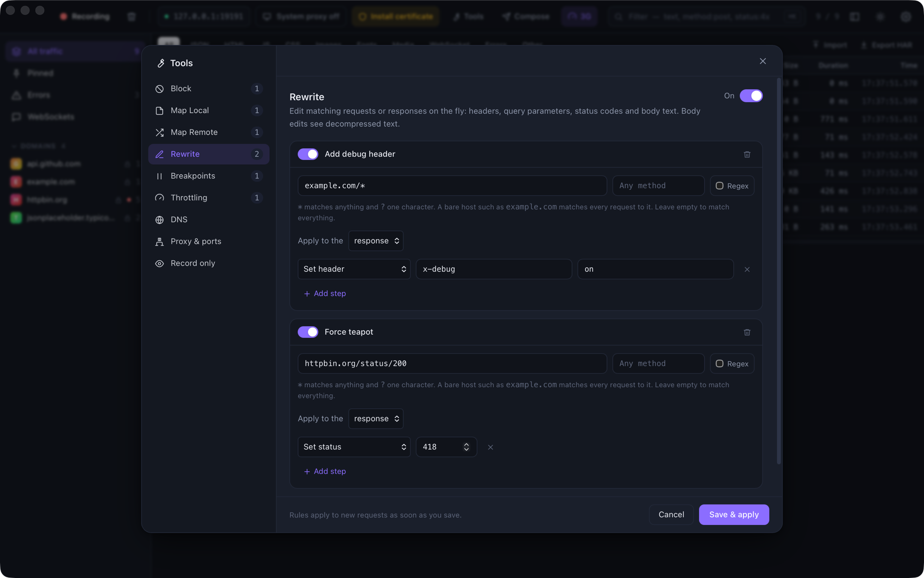Close the Tools dialog
The height and width of the screenshot is (578, 924).
763,61
